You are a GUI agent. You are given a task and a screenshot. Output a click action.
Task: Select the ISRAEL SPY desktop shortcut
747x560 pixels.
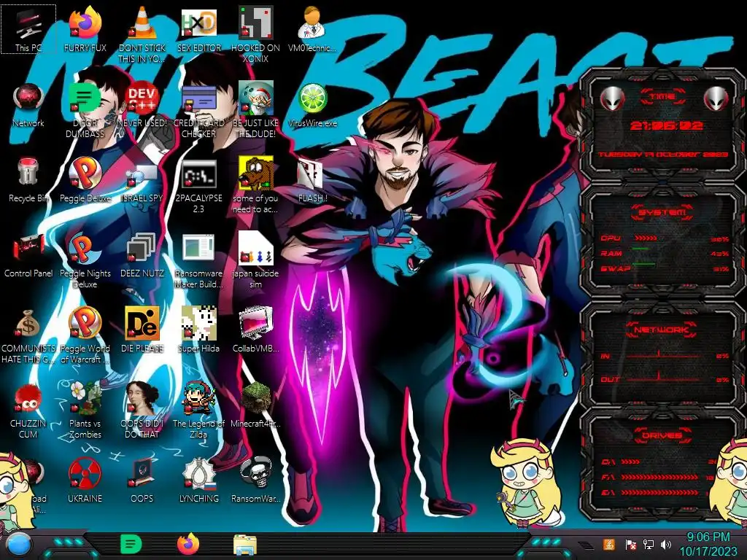click(142, 180)
